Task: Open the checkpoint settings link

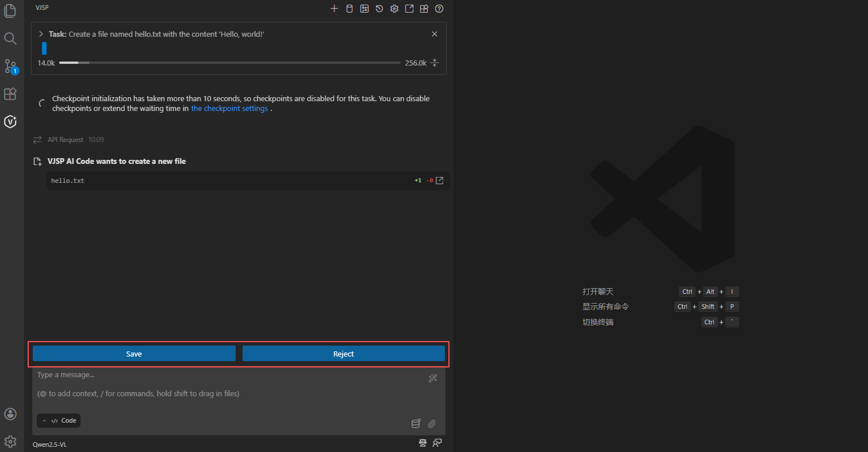Action: tap(229, 109)
